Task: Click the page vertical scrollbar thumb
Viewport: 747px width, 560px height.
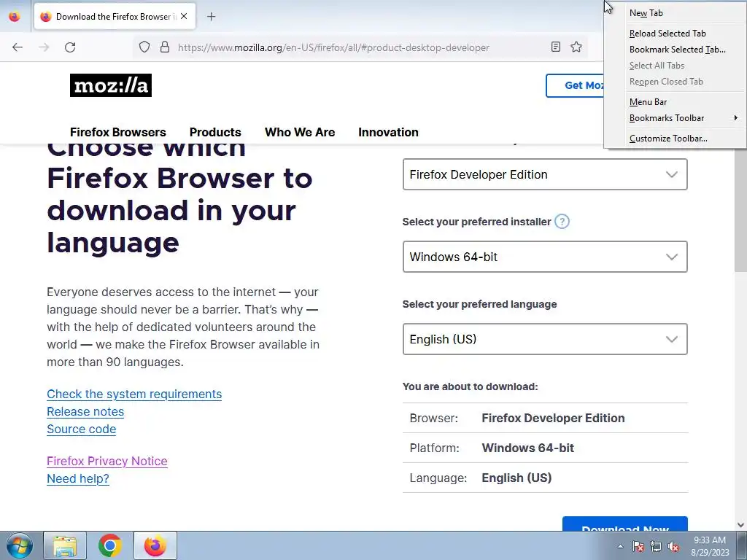Action: 740,209
